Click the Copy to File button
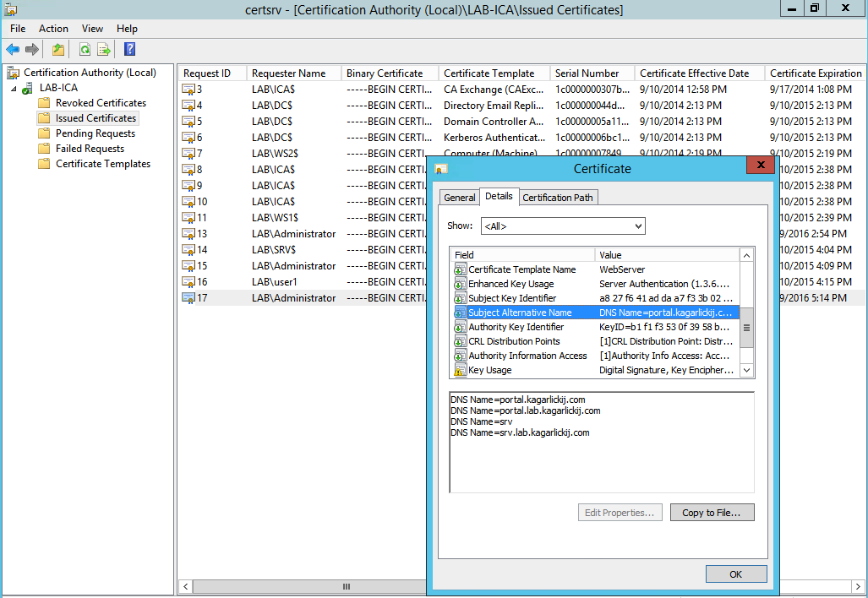The image size is (868, 598). point(711,513)
